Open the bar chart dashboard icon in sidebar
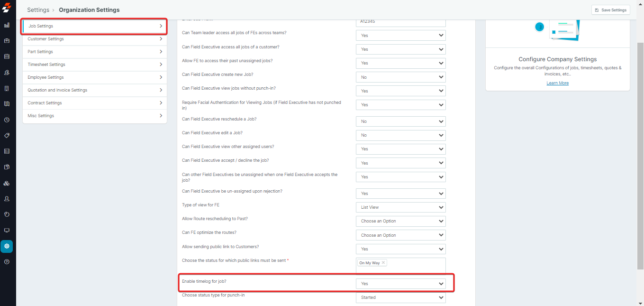The image size is (644, 306). pyautogui.click(x=7, y=25)
